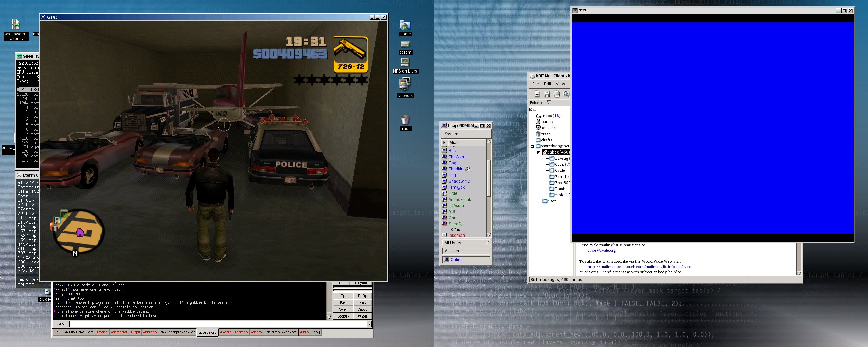Click the Shell window terminal icon
This screenshot has height=347, width=868.
19,56
